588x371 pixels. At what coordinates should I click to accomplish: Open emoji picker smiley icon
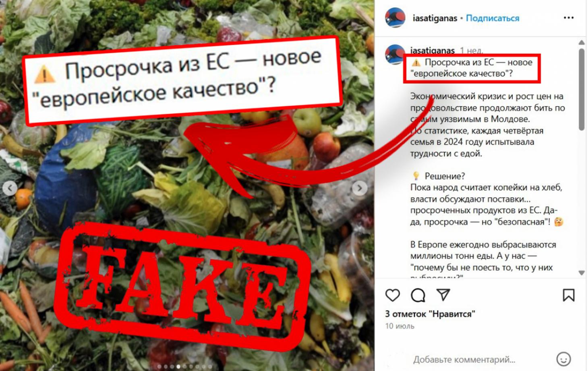563,359
